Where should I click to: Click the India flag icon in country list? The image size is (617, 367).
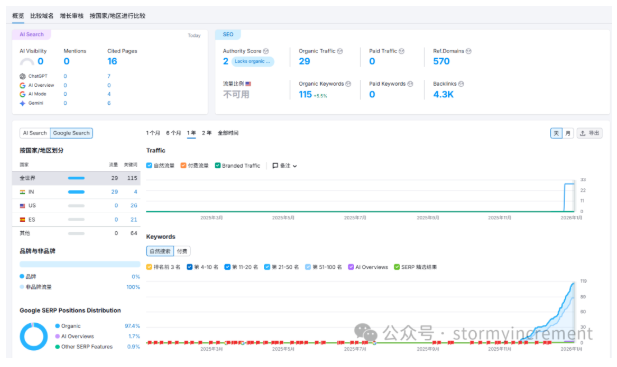(x=22, y=192)
